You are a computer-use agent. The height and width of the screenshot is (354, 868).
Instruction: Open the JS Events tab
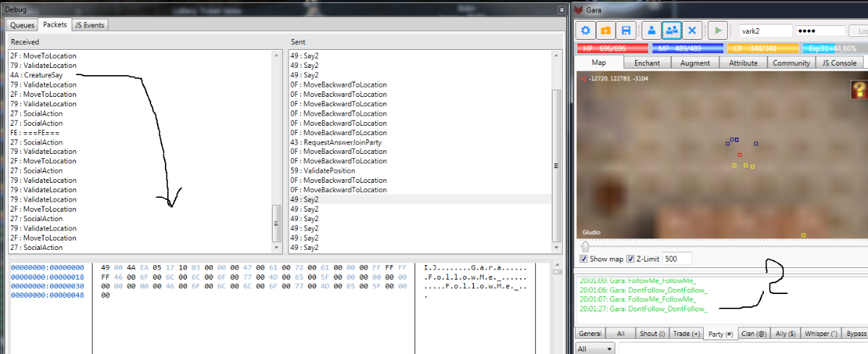[x=90, y=25]
